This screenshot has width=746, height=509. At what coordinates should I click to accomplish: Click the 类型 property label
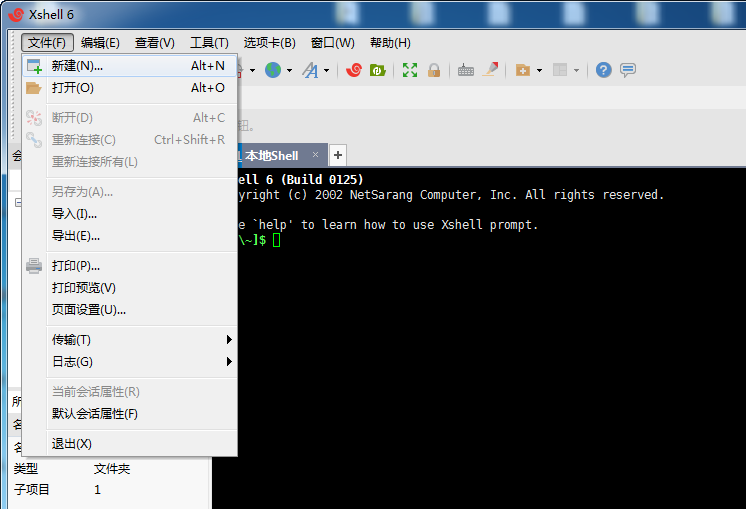[x=26, y=469]
